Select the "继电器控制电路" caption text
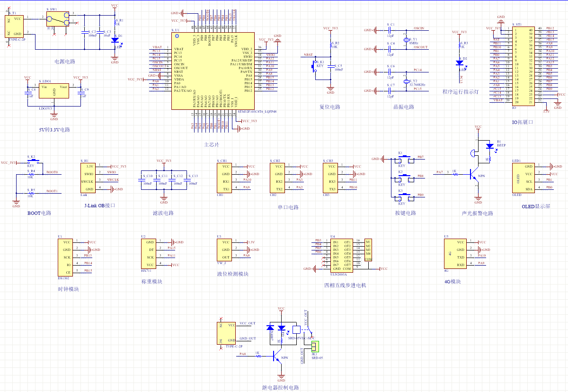 [281, 388]
